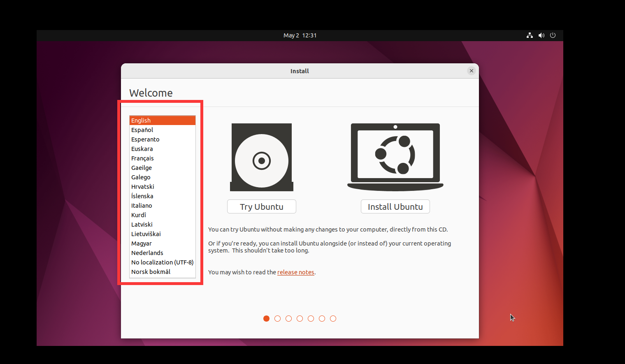Image resolution: width=625 pixels, height=364 pixels.
Task: Select Español language
Action: coord(163,130)
